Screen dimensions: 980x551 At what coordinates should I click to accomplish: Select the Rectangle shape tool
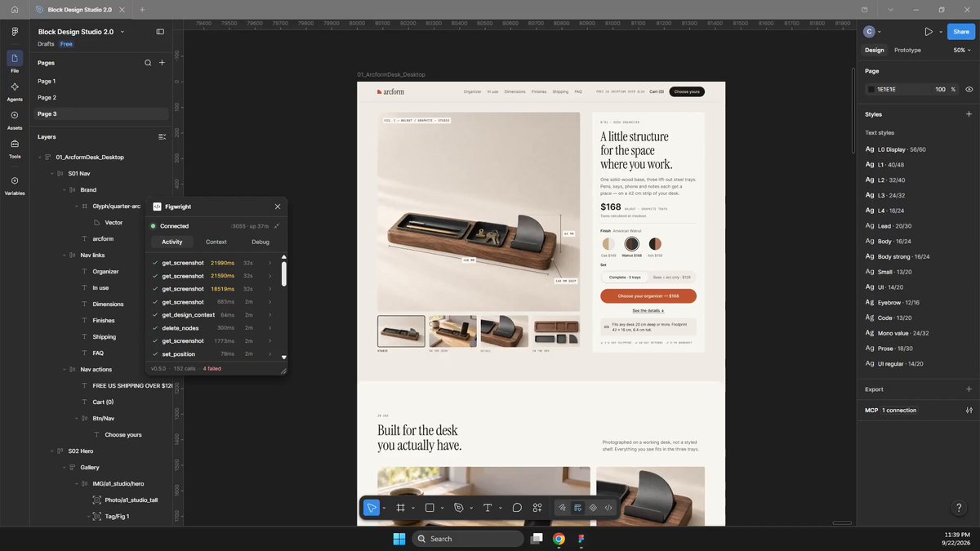pyautogui.click(x=430, y=508)
